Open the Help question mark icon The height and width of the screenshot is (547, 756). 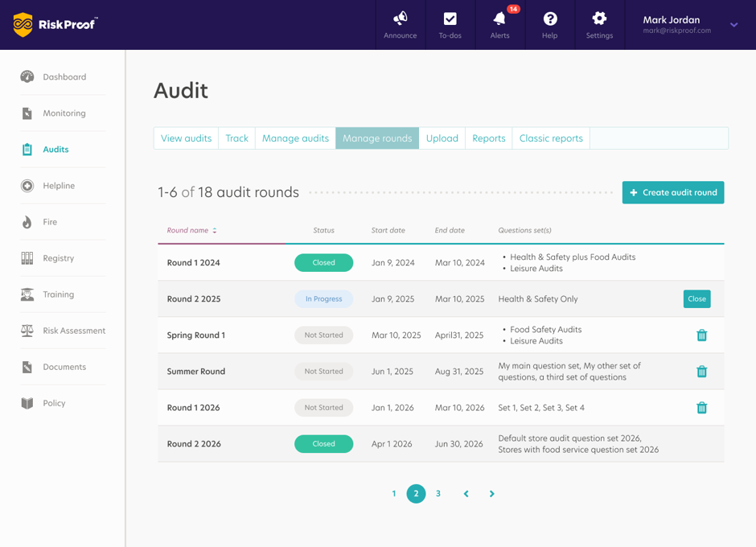549,19
